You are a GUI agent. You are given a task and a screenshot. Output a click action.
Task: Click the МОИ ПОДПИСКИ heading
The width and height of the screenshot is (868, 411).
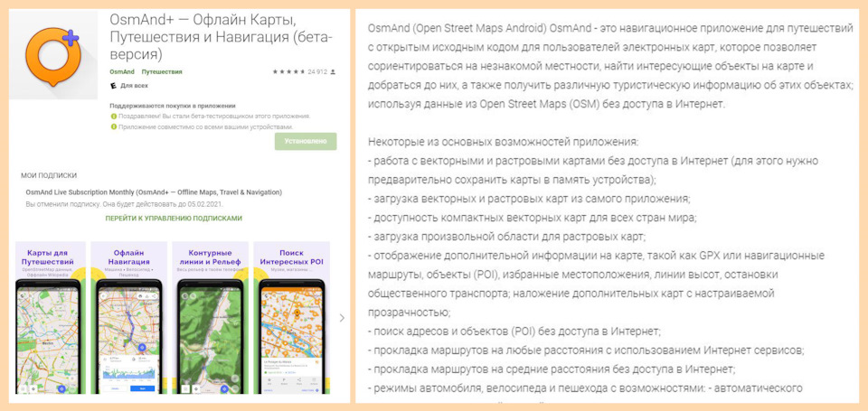pos(49,175)
